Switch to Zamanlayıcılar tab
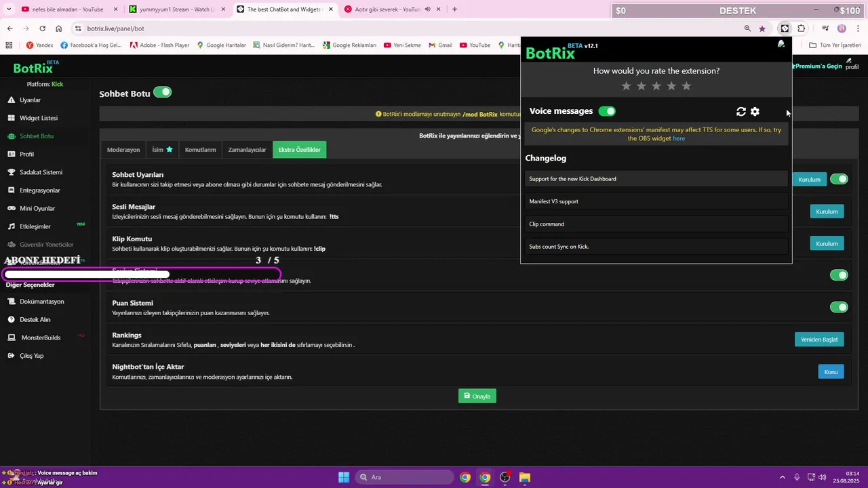Viewport: 868px width, 488px height. tap(247, 150)
